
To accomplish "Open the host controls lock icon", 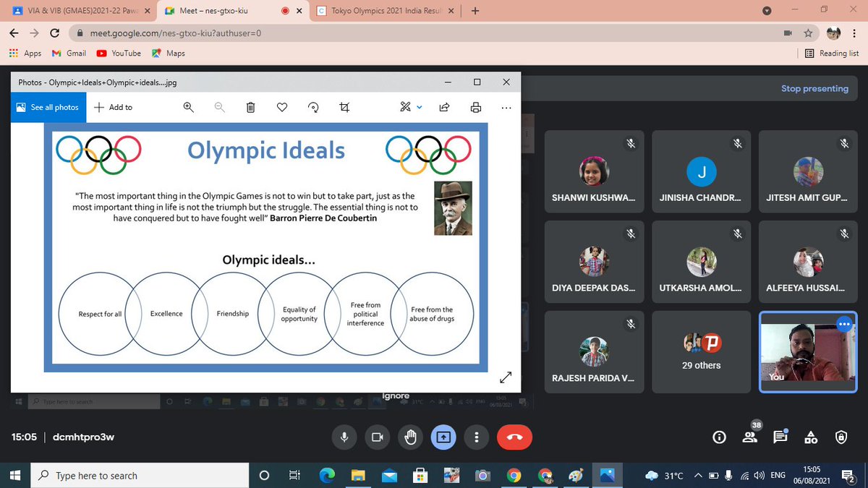I will click(x=841, y=437).
